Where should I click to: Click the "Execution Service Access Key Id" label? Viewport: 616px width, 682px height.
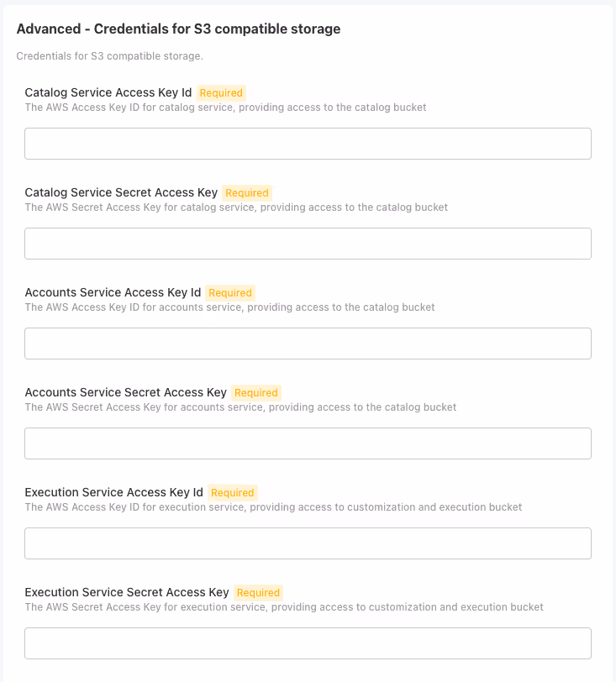point(114,492)
